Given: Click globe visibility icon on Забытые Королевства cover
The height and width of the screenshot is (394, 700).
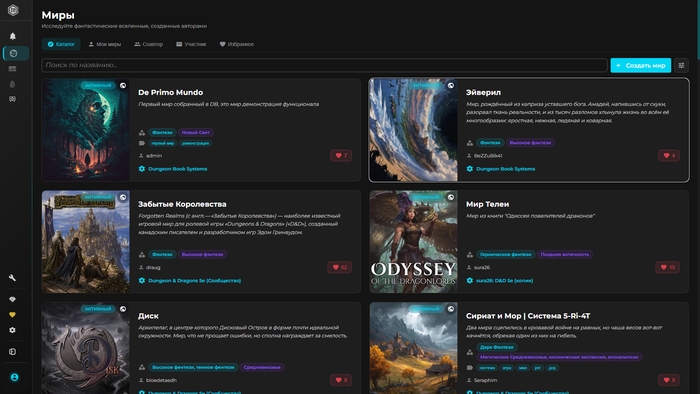Looking at the screenshot, I should [123, 197].
